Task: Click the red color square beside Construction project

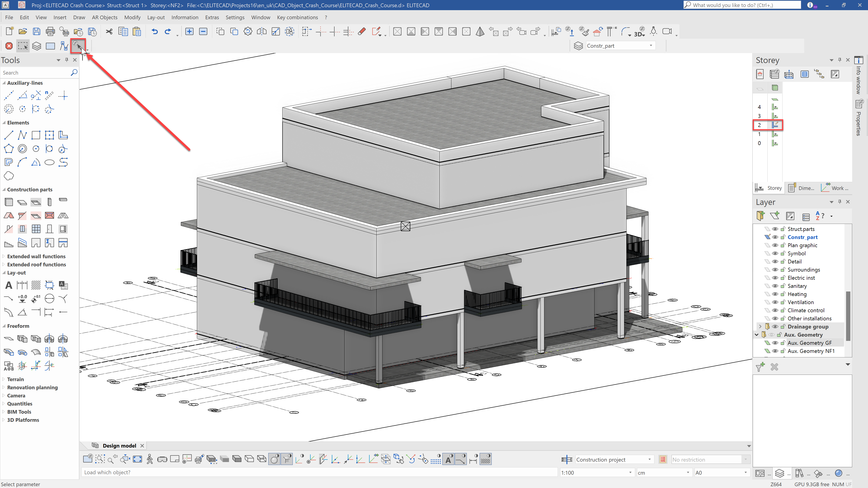Action: tap(663, 459)
